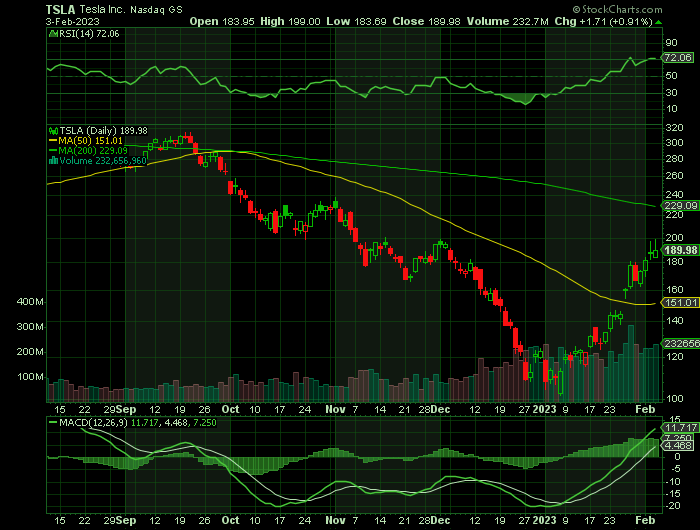This screenshot has width=700, height=530.
Task: Click the -10 level on the MACD axis
Action: coord(673,481)
